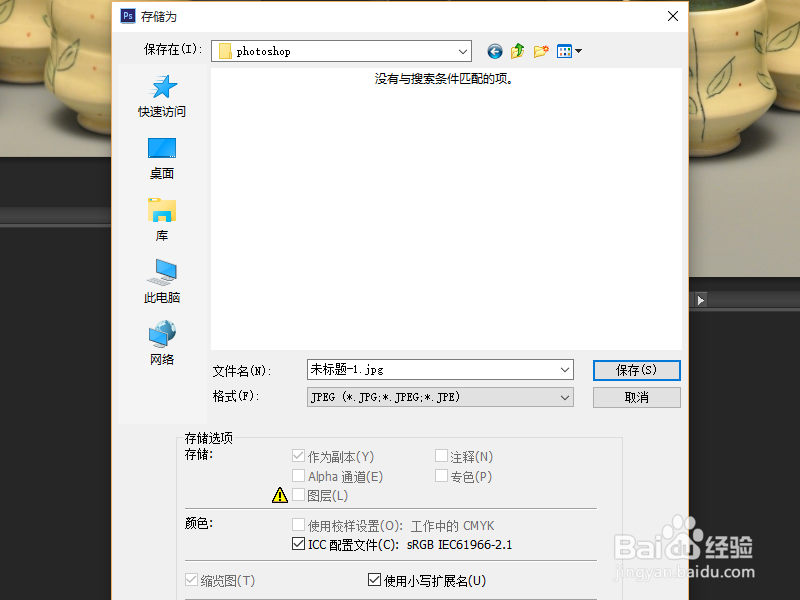This screenshot has height=600, width=800.
Task: Click the Ps icon in the dialog title bar
Action: point(127,16)
